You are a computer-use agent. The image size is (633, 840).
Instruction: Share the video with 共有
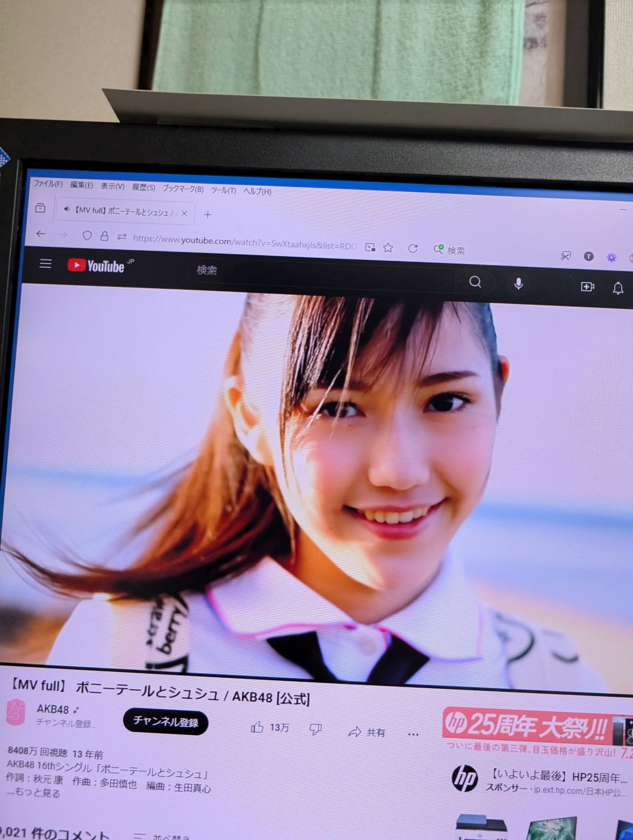point(367,731)
